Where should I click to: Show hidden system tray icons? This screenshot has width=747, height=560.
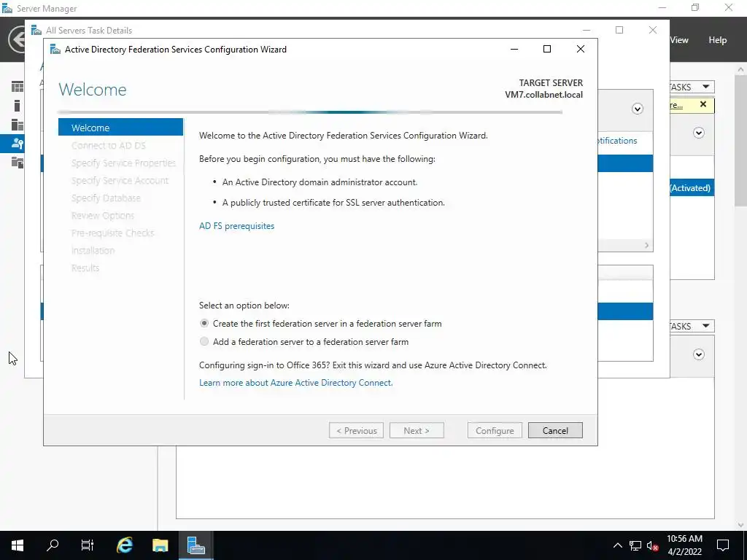[x=617, y=545]
